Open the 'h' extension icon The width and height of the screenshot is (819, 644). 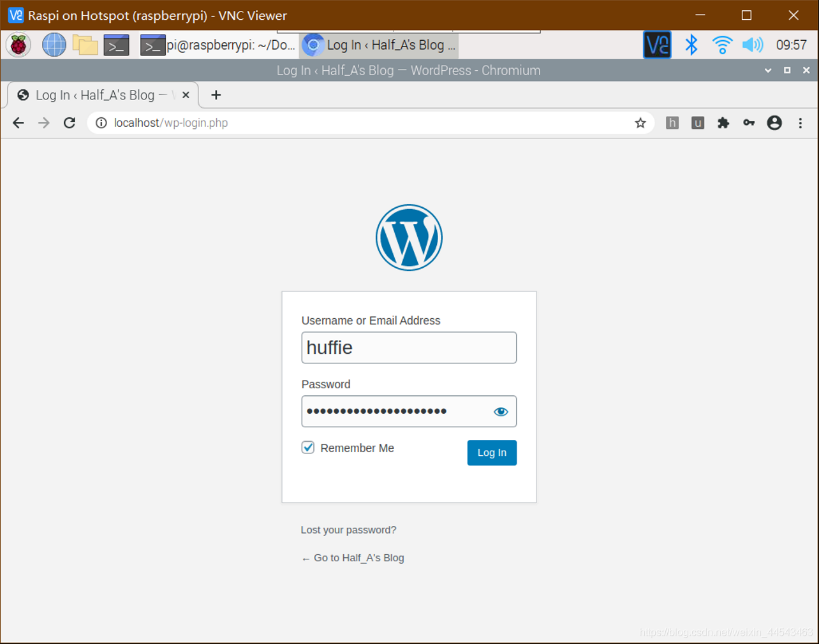(x=672, y=123)
